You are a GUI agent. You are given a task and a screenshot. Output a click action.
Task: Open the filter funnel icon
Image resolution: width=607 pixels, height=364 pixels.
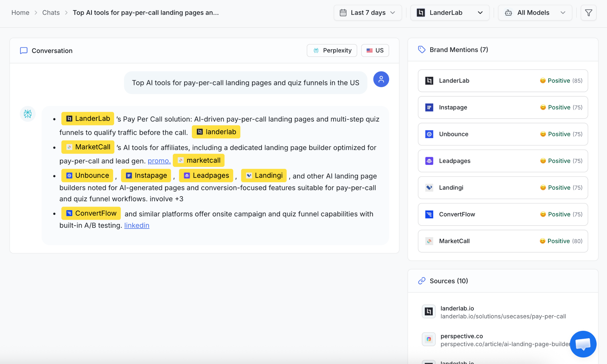[588, 13]
